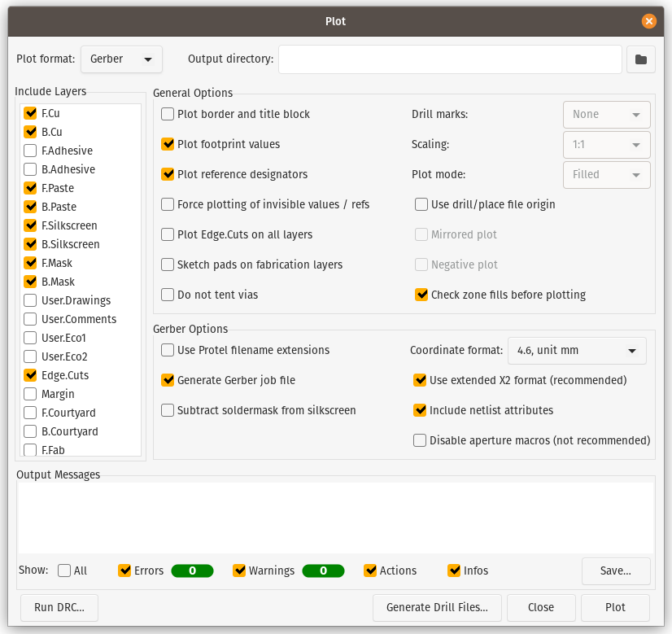Uncheck the F.Cu layer
Image resolution: width=672 pixels, height=634 pixels.
(30, 114)
